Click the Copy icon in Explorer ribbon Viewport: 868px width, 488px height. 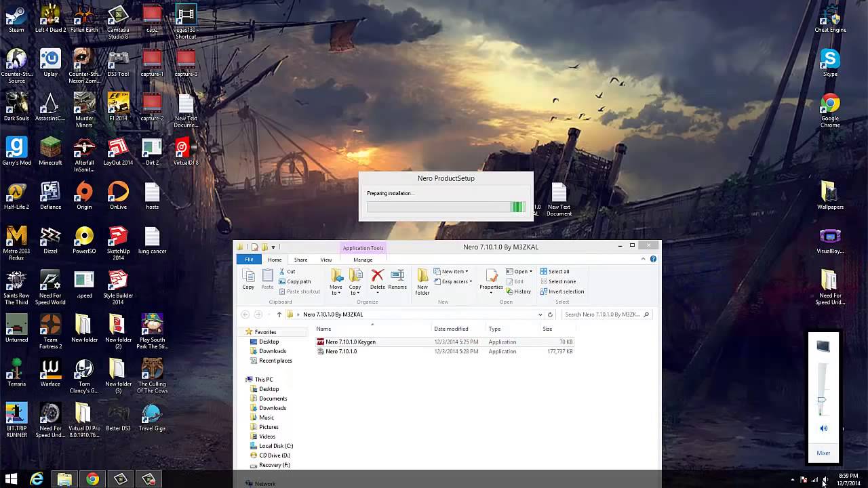pos(248,279)
